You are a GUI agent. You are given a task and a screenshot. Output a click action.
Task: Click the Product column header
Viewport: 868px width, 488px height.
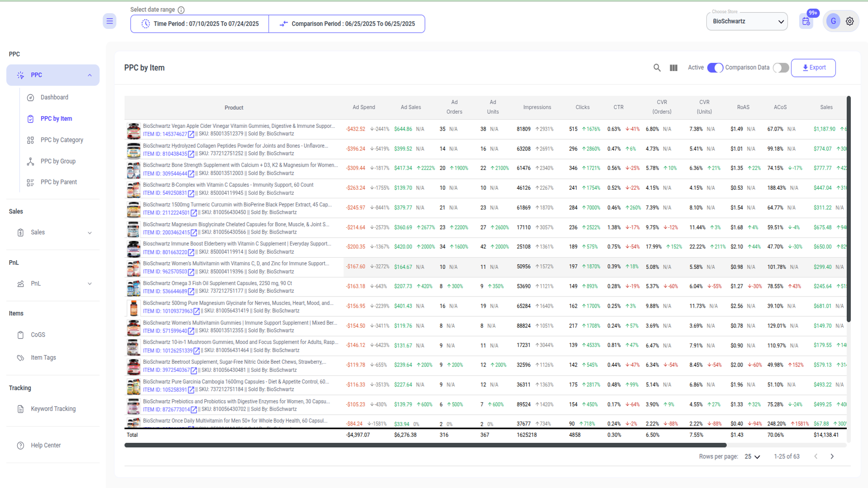point(234,108)
